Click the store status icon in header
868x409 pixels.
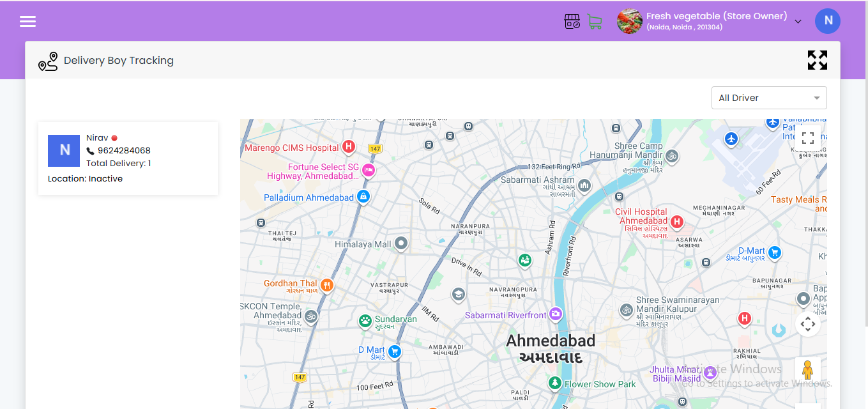point(572,22)
